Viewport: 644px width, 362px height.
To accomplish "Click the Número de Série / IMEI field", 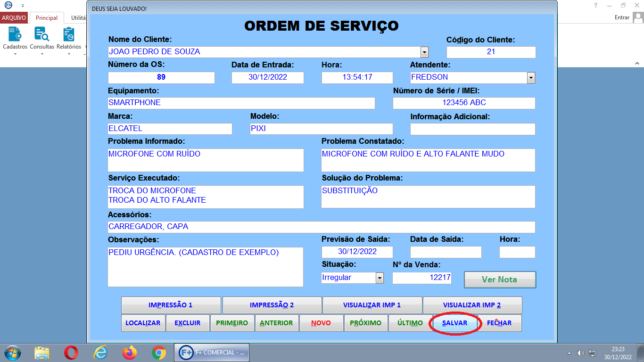I will pos(464,103).
